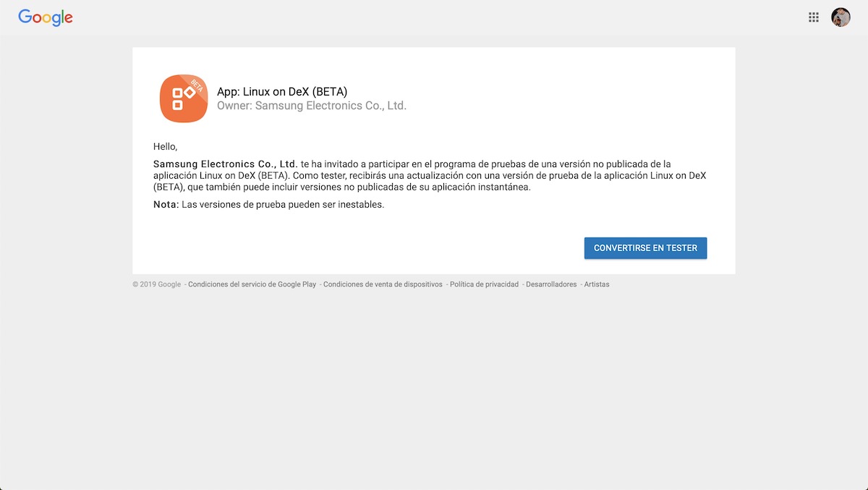Viewport: 868px width, 490px height.
Task: Open the "Desarrolladores" link
Action: (x=550, y=284)
